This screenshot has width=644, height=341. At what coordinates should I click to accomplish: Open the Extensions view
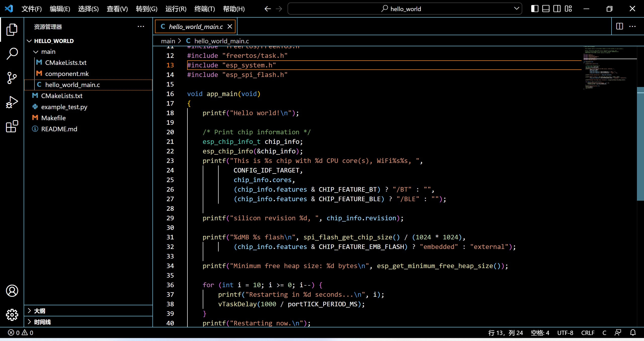coord(12,126)
